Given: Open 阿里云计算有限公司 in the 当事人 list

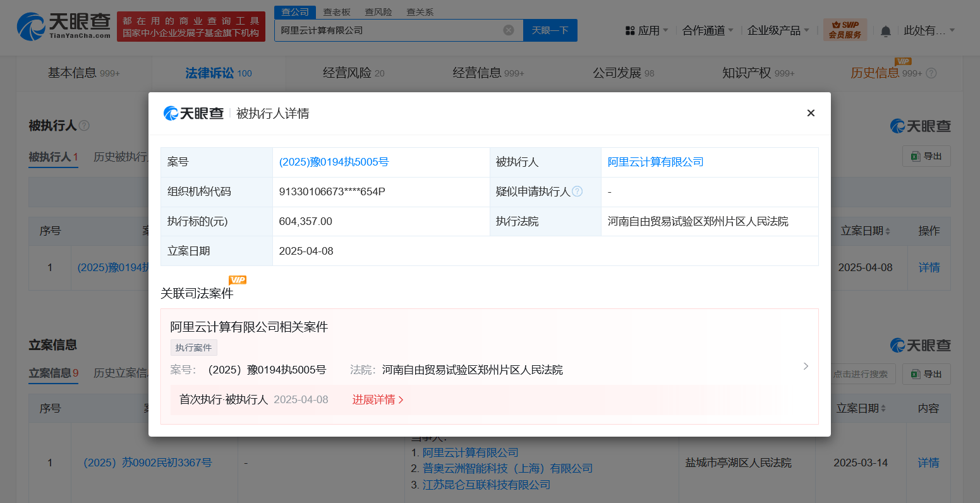Looking at the screenshot, I should tap(470, 453).
